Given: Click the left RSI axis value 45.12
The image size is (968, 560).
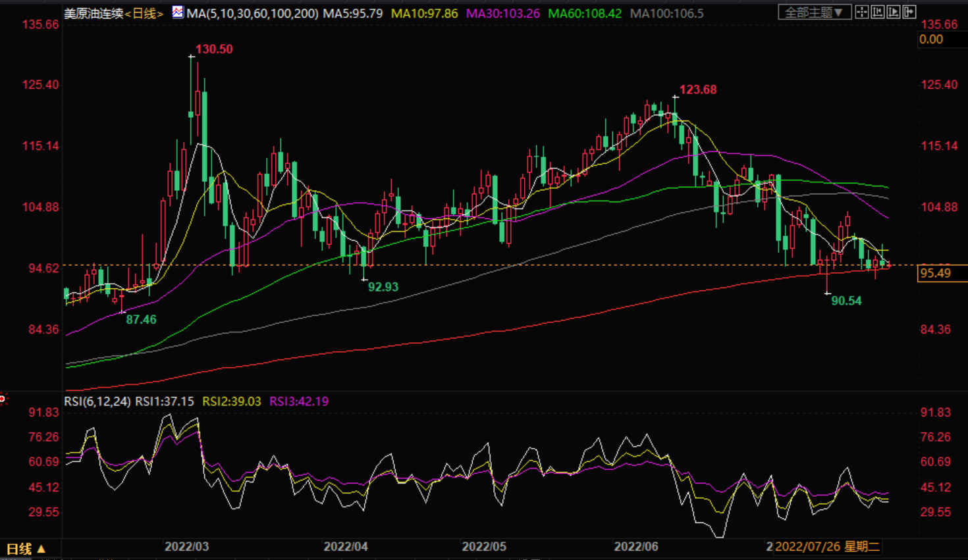Looking at the screenshot, I should pos(43,488).
